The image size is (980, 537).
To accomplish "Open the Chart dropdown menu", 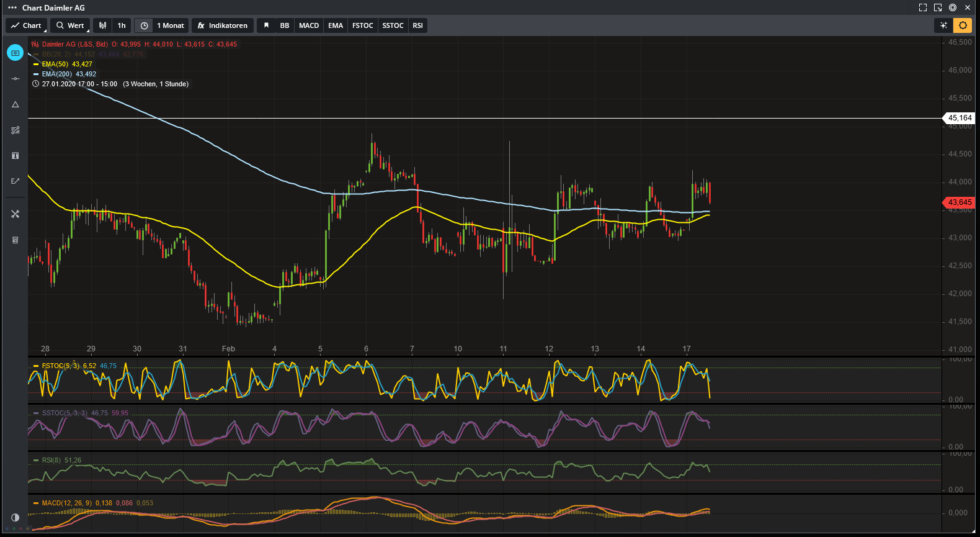I will pos(27,25).
